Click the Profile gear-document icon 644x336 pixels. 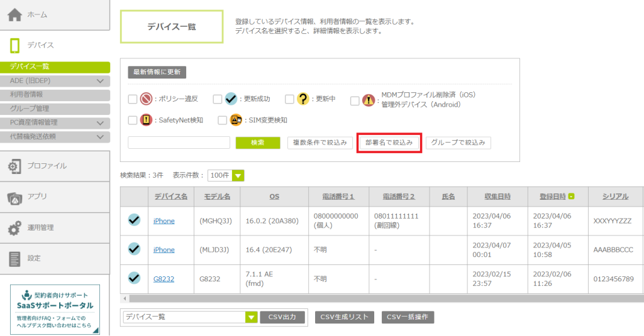[x=14, y=166]
